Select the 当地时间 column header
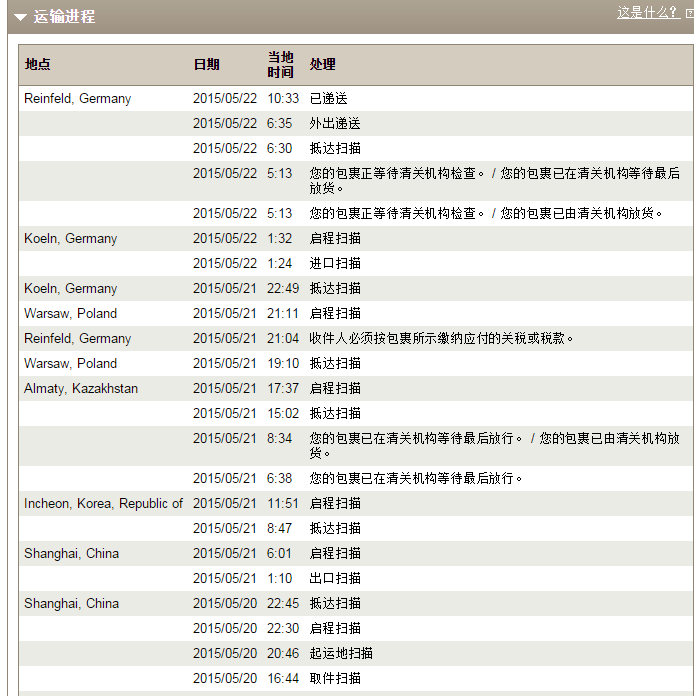Screen dimensions: 694x696 pyautogui.click(x=281, y=64)
